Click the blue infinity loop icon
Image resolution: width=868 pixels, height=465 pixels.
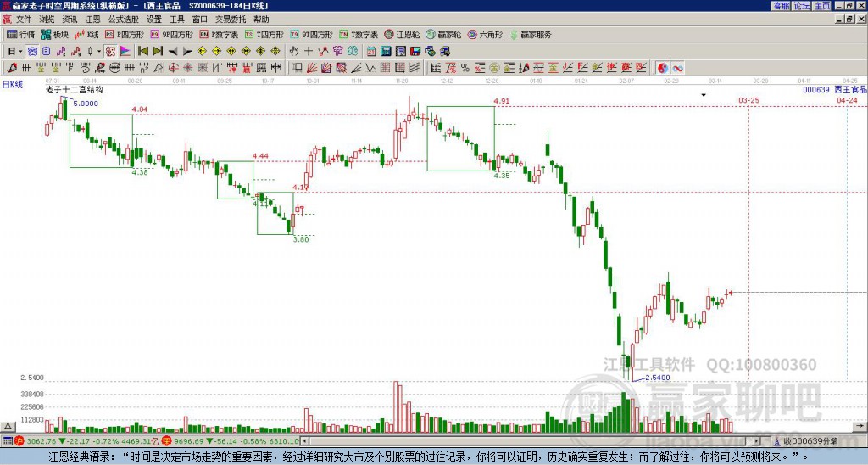677,68
